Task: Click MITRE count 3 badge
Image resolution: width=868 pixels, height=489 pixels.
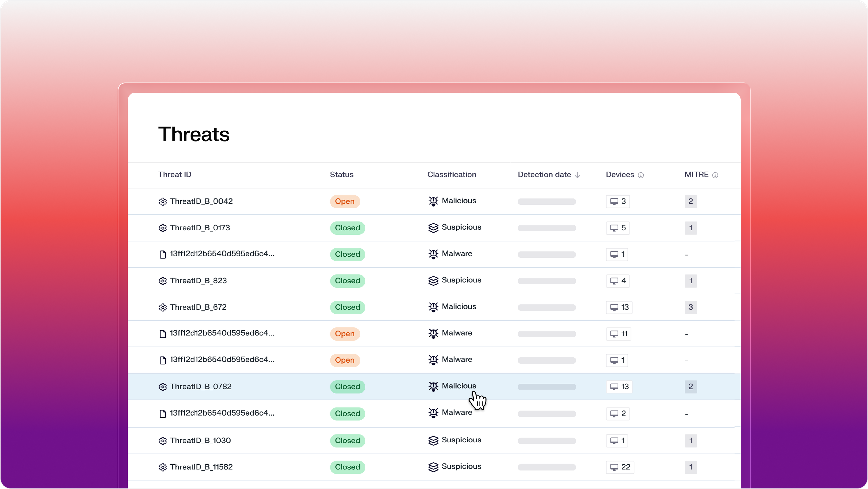Action: pos(690,307)
